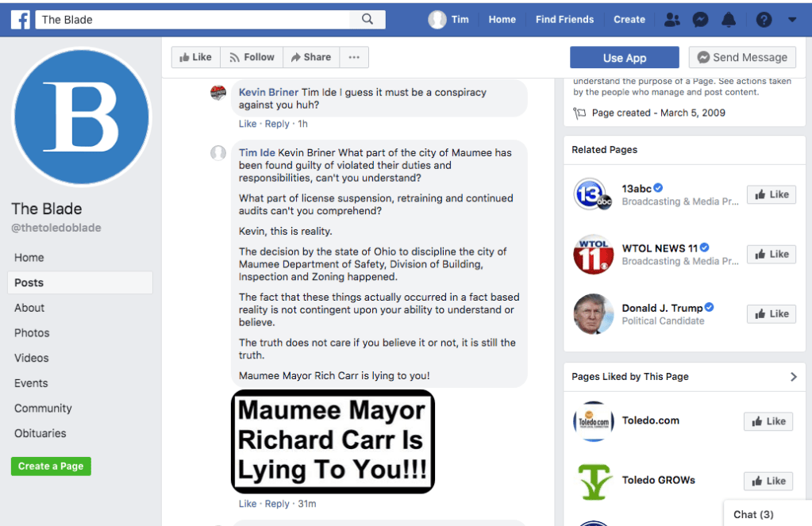Click the search magnifier icon

(x=368, y=20)
